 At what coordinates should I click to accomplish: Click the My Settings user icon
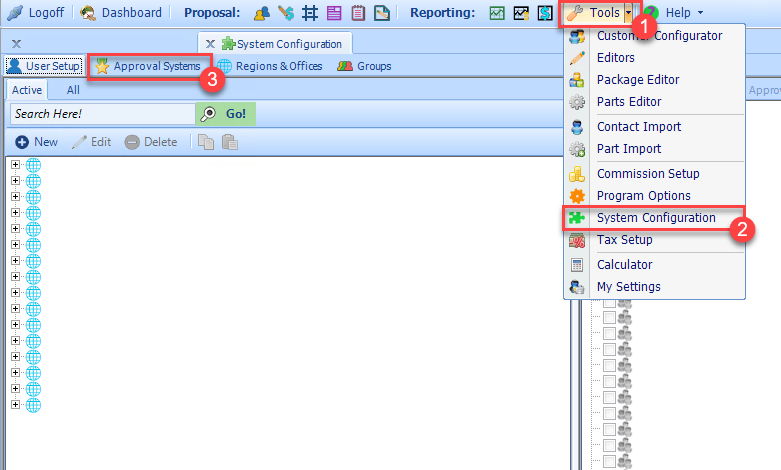[x=577, y=287]
